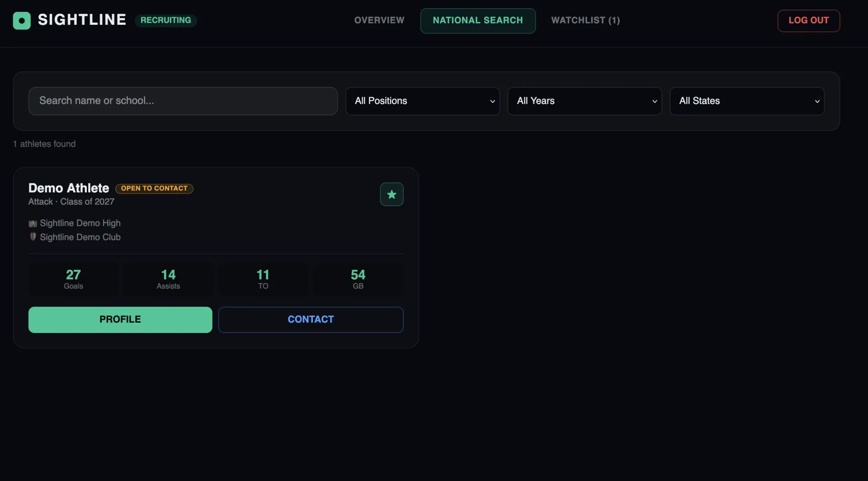Open the All Years dropdown
The image size is (868, 481).
point(585,101)
